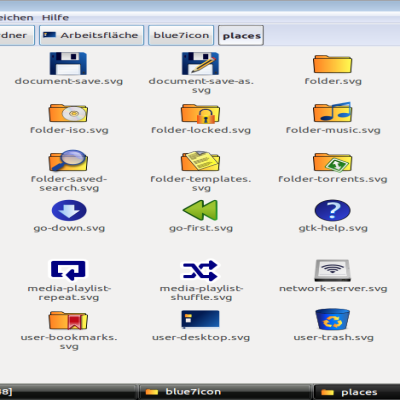Click the places path bar button
400x400 pixels.
coord(241,35)
